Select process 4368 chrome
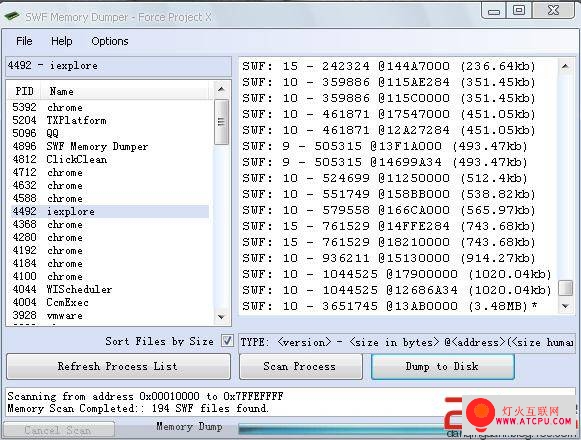The width and height of the screenshot is (581, 440). 109,224
